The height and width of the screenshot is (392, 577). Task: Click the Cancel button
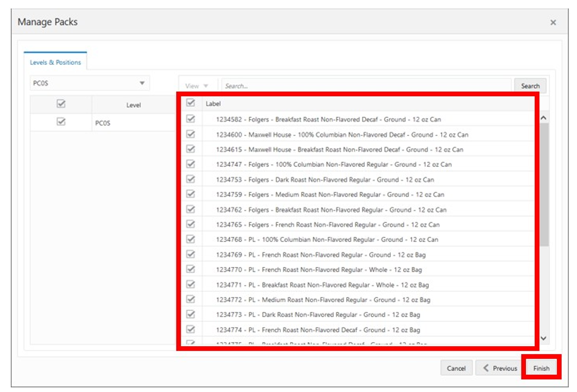pyautogui.click(x=456, y=368)
